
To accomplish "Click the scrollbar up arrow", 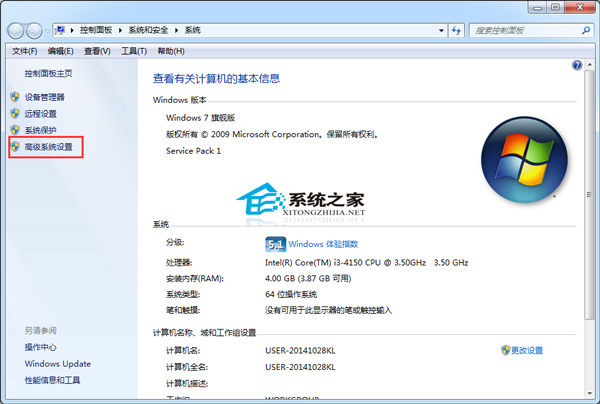I will pyautogui.click(x=589, y=65).
